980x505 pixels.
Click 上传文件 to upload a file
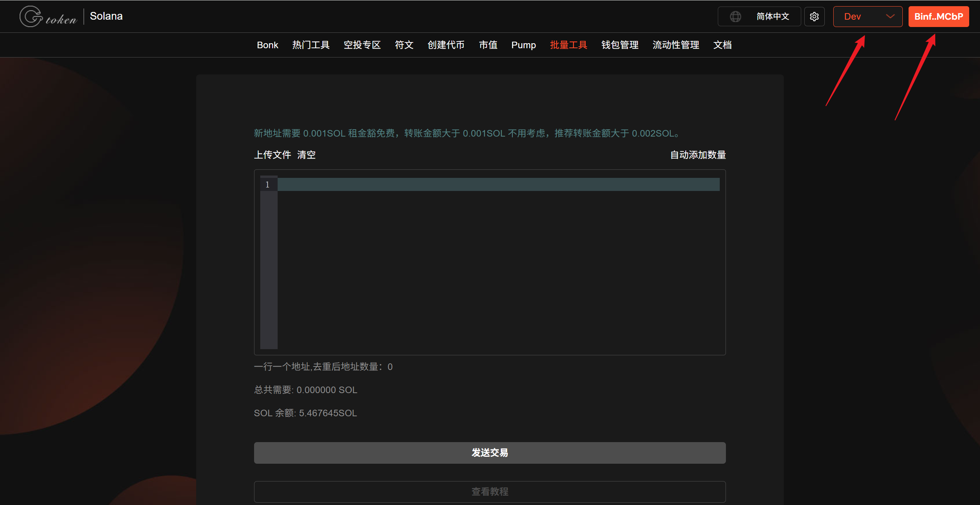272,155
